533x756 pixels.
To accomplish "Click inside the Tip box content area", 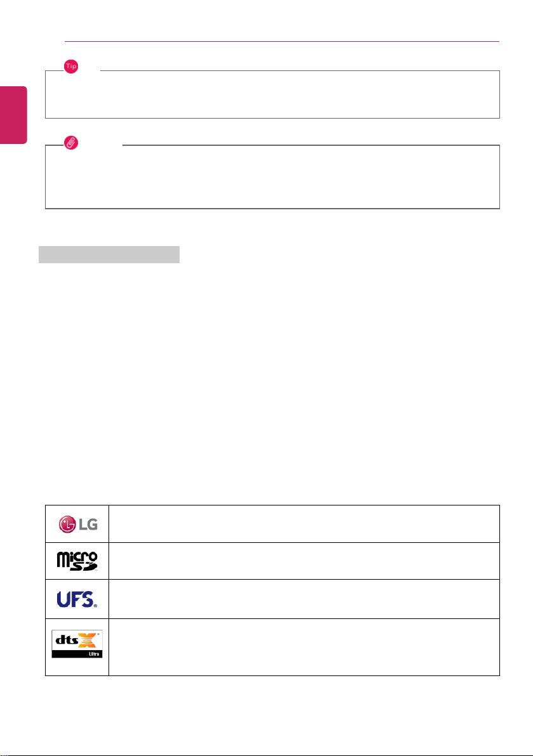I will pyautogui.click(x=272, y=95).
